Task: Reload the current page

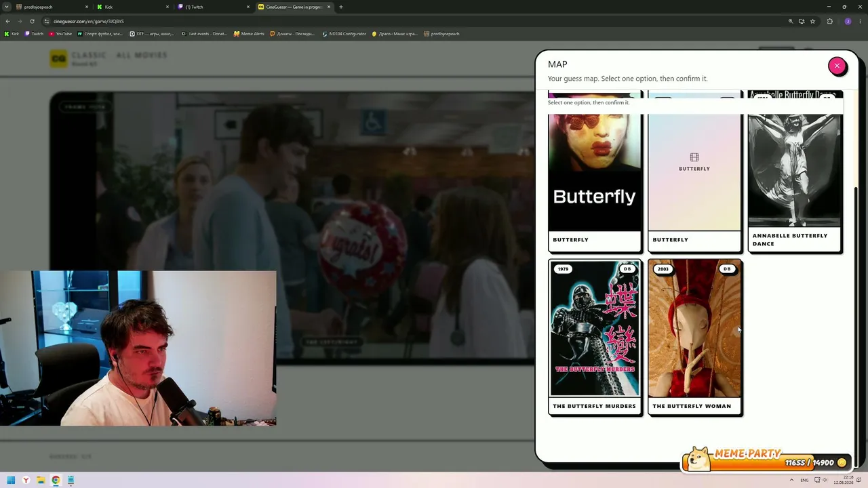Action: (x=32, y=21)
